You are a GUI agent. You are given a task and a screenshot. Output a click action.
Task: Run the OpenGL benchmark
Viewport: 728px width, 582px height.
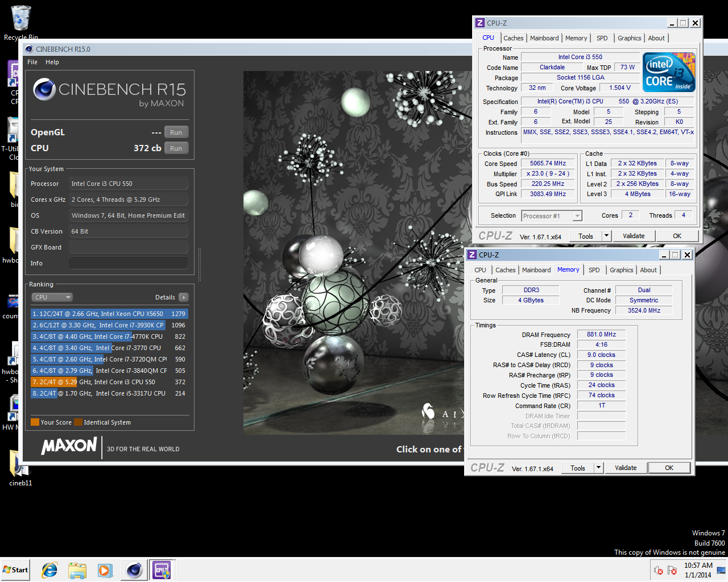tap(176, 132)
